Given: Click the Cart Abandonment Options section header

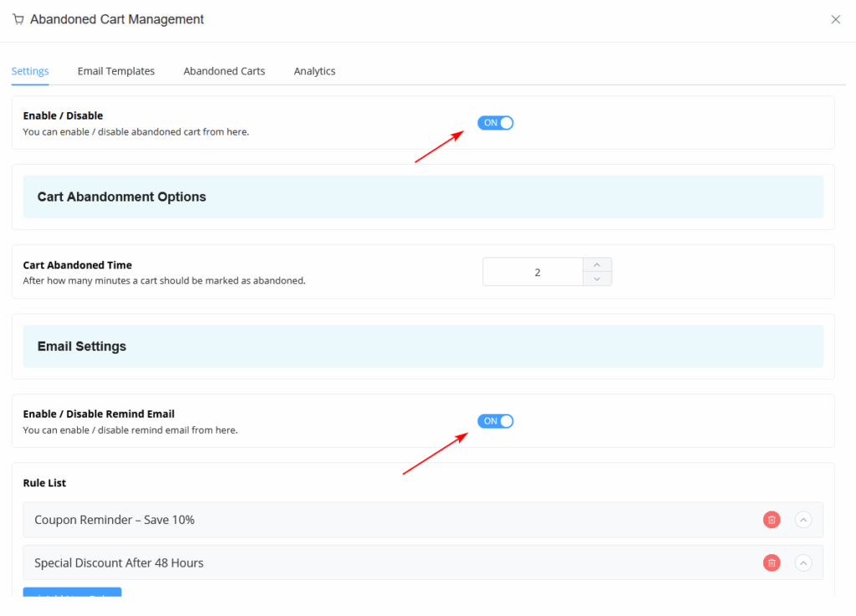Looking at the screenshot, I should coord(122,197).
